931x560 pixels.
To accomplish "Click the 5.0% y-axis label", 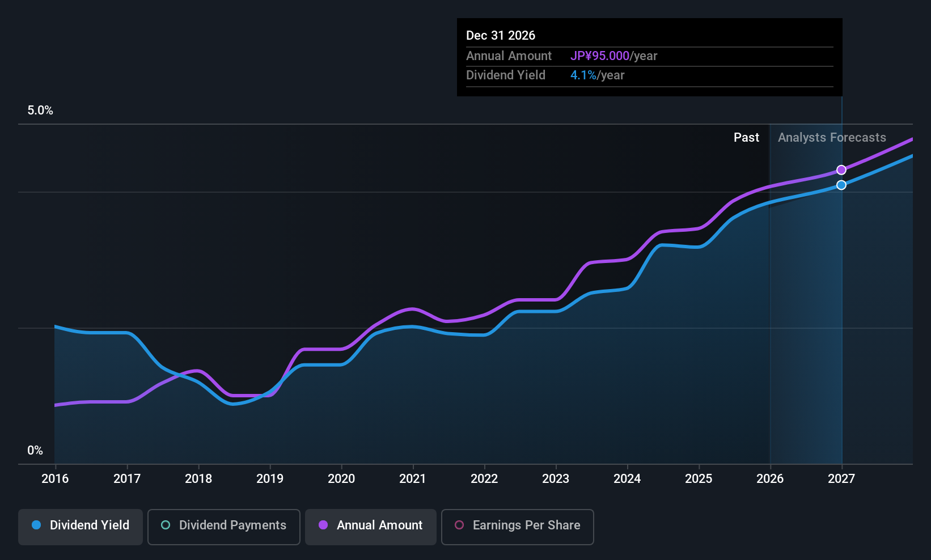I will pyautogui.click(x=40, y=111).
